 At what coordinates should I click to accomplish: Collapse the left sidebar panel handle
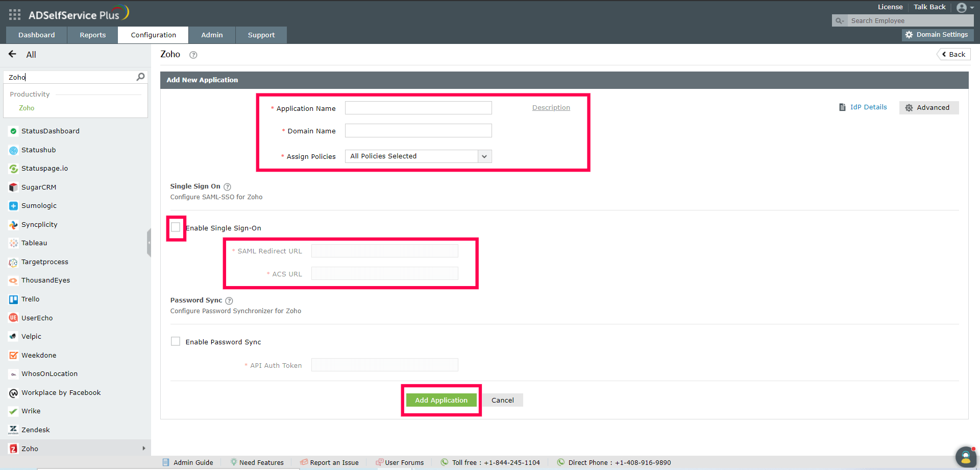click(149, 243)
